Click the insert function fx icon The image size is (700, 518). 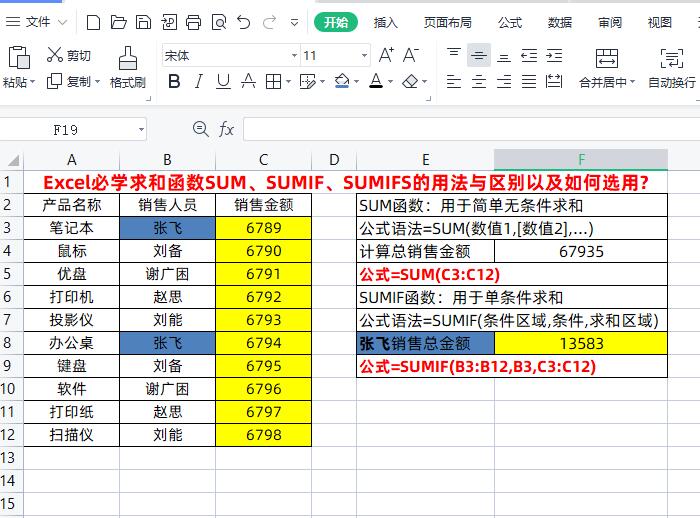coord(226,130)
